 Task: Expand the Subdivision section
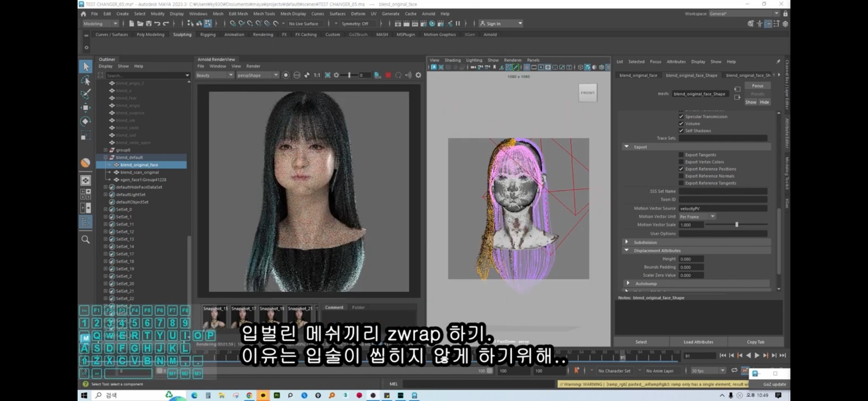[627, 242]
